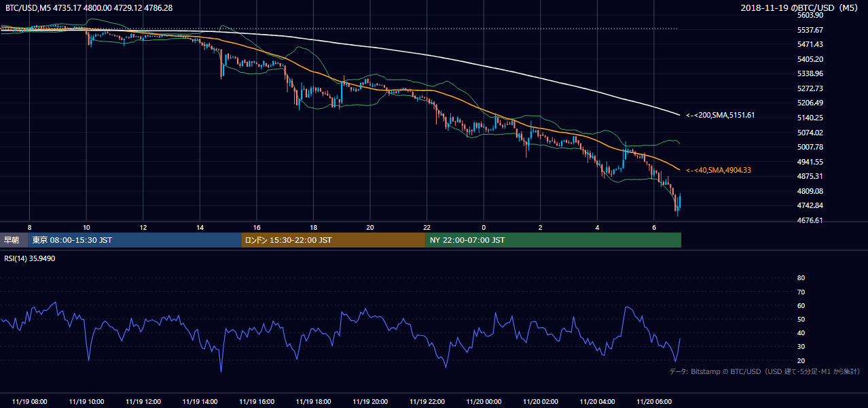The image size is (868, 408).
Task: Click hour label 18 under the price chart
Action: (313, 226)
